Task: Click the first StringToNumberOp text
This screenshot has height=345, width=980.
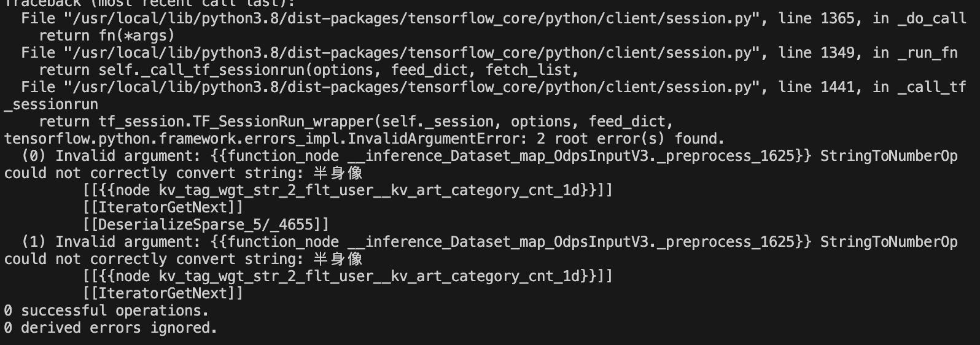Action: (889, 156)
